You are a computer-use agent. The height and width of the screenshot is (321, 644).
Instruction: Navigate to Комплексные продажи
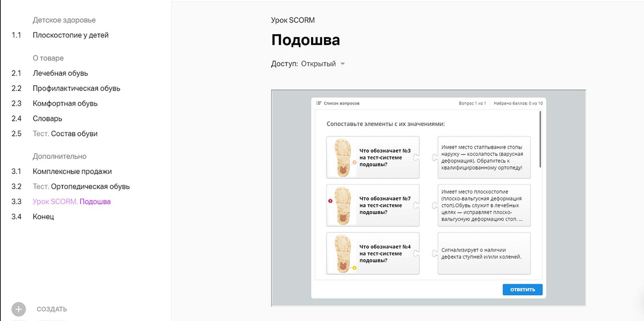tap(72, 172)
